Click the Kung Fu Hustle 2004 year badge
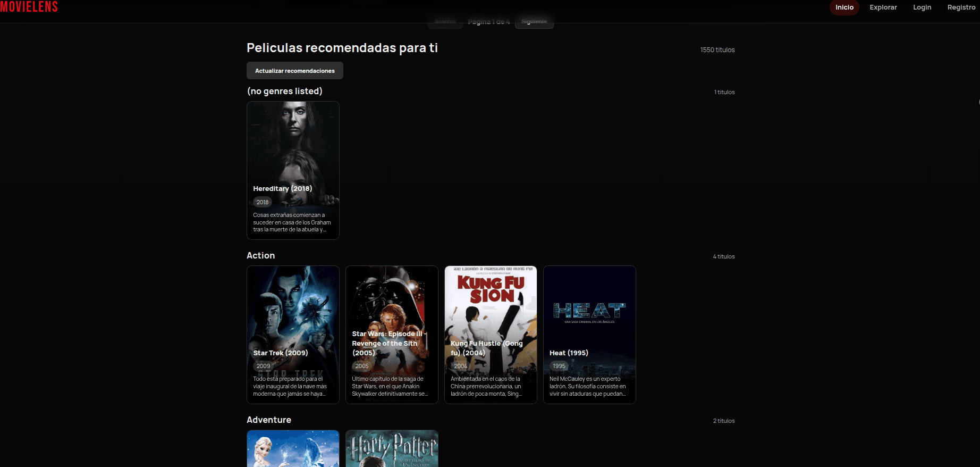Screen dimensions: 980x467 [x=461, y=366]
